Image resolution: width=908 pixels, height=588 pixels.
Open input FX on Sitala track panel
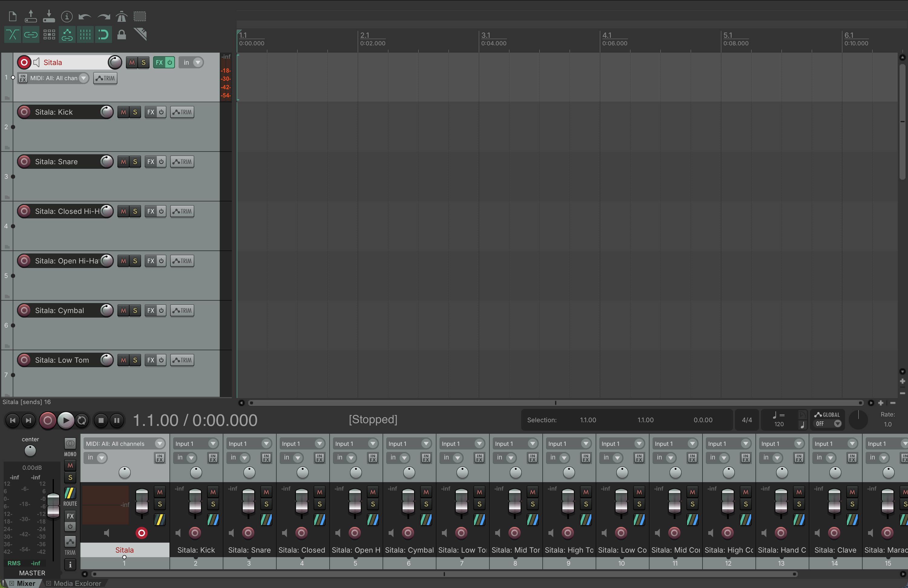23,78
